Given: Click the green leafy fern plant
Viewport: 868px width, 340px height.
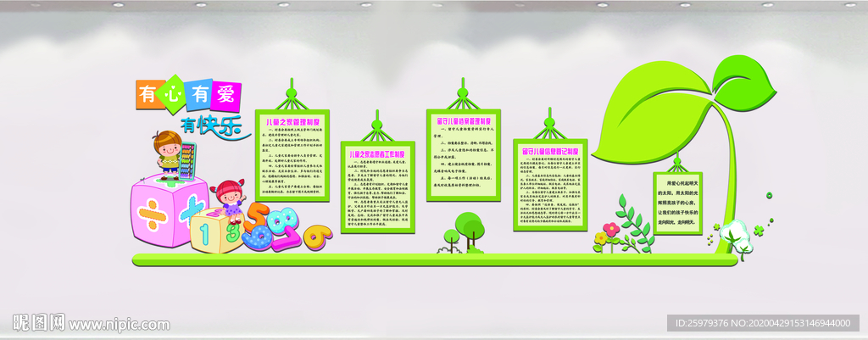Looking at the screenshot, I should (x=634, y=223).
